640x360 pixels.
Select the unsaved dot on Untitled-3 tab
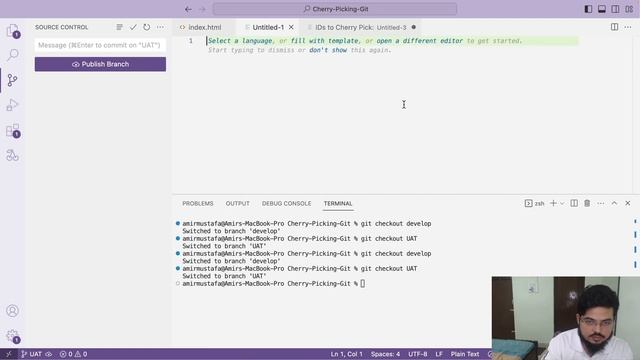click(x=413, y=27)
